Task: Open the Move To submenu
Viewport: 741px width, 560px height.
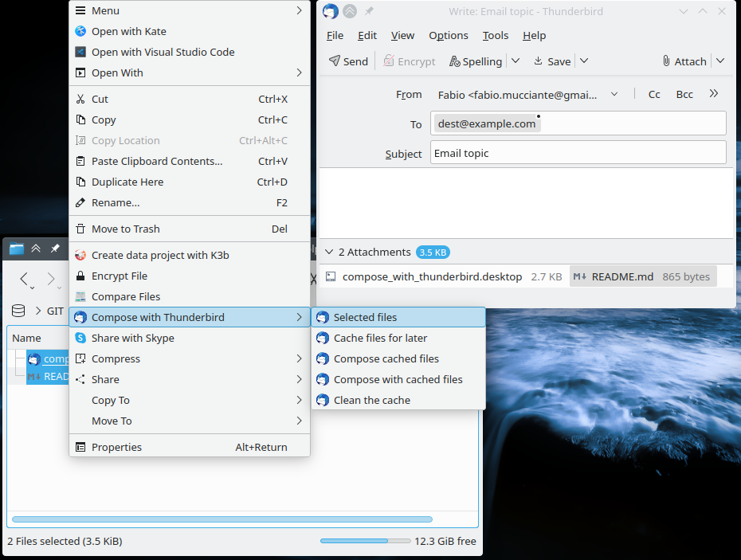Action: (190, 421)
